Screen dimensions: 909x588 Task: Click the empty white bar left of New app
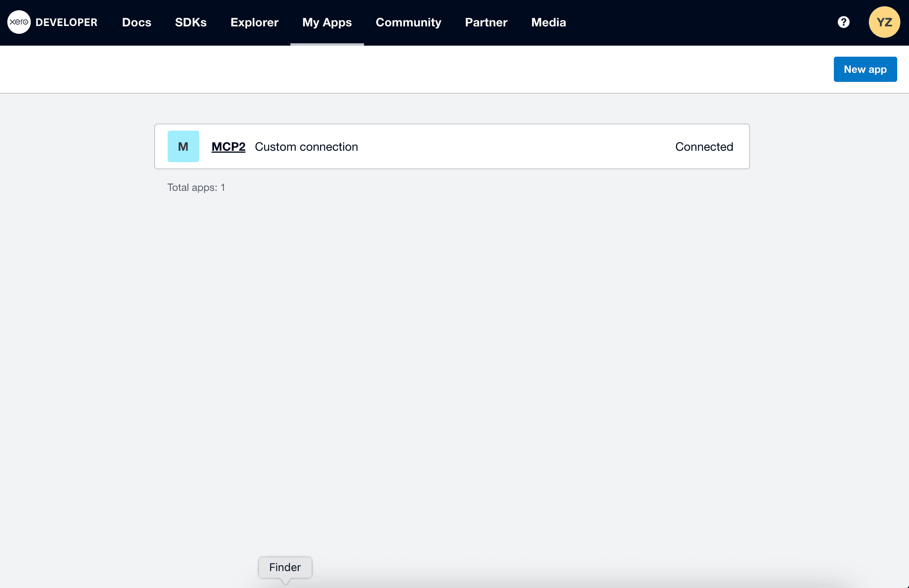394,69
